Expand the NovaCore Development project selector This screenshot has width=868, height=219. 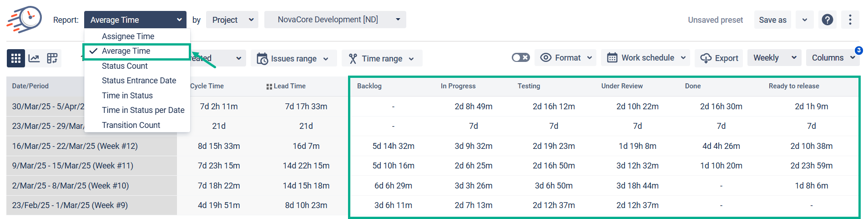pyautogui.click(x=335, y=20)
